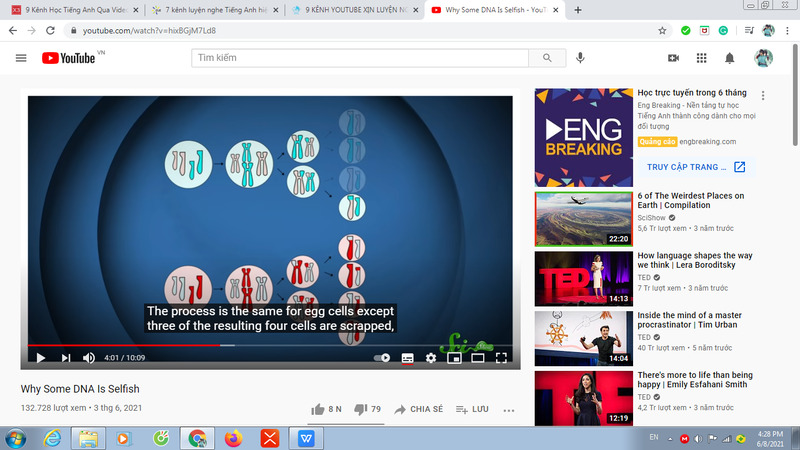Close the 9 Kênh Học Tiếng Anh tab

(136, 10)
